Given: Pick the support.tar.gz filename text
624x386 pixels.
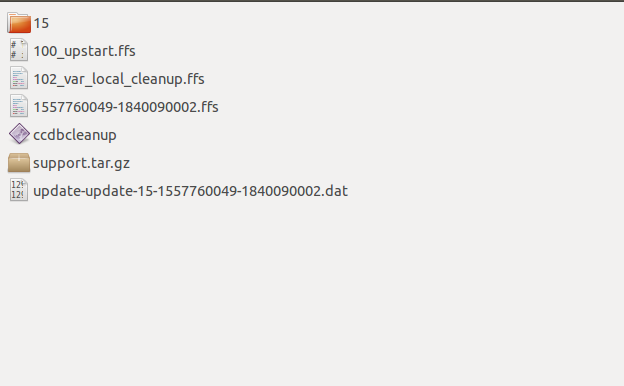Looking at the screenshot, I should [x=82, y=163].
